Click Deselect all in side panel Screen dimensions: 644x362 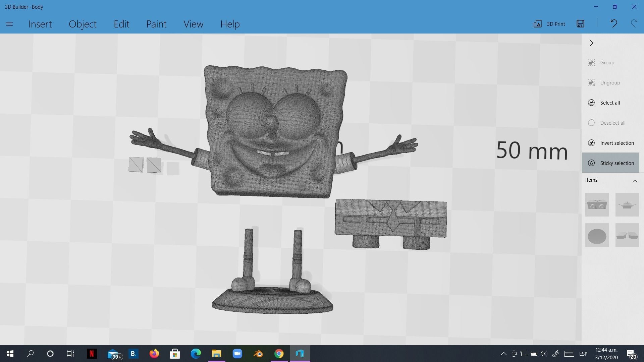coord(610,123)
